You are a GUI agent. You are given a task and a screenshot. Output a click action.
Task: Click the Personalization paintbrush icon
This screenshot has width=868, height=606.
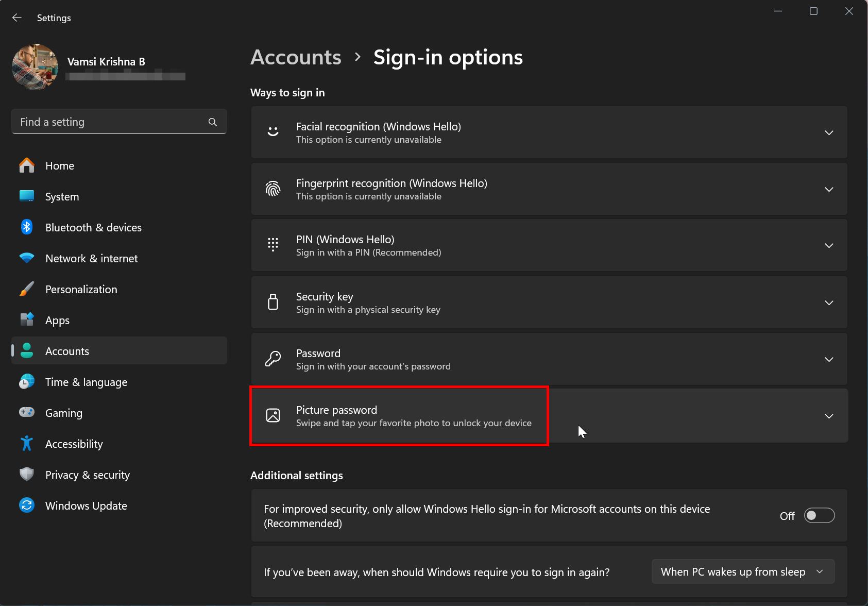click(27, 289)
